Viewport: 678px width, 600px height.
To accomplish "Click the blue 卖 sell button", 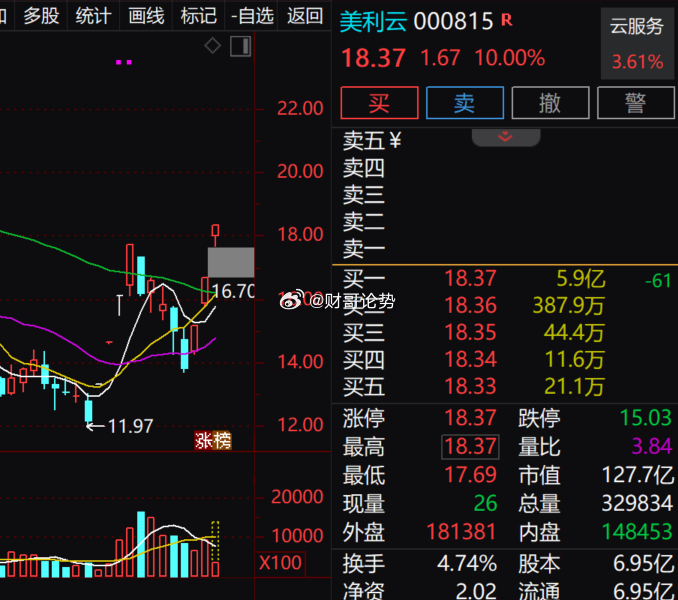I will coord(465,103).
